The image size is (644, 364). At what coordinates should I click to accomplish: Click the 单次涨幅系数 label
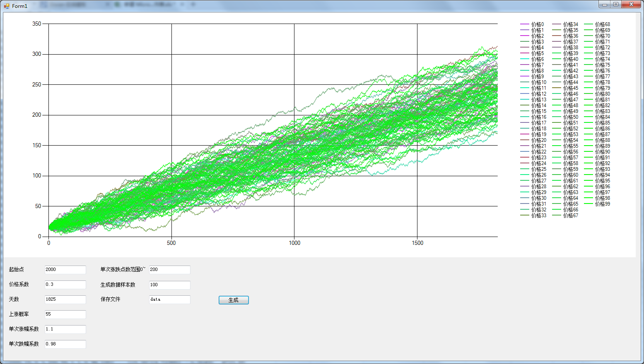coord(24,329)
